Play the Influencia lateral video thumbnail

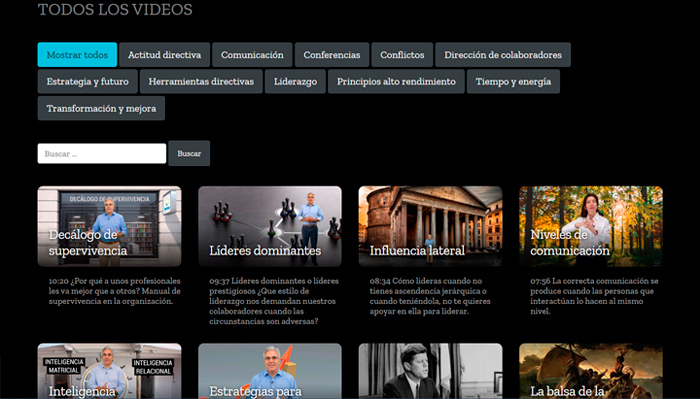[430, 226]
